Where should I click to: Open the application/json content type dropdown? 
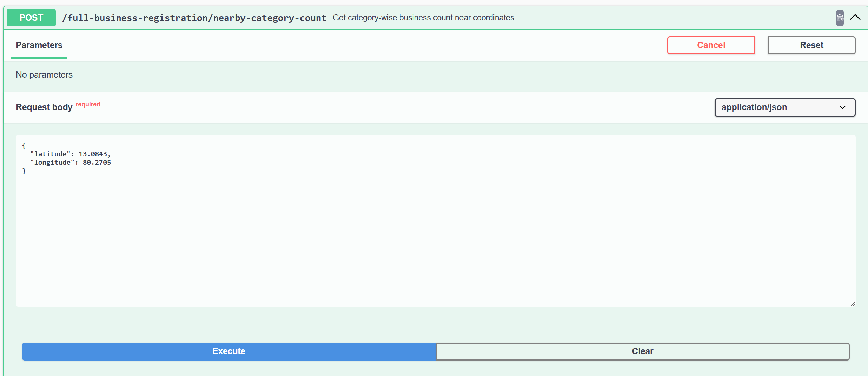click(785, 107)
